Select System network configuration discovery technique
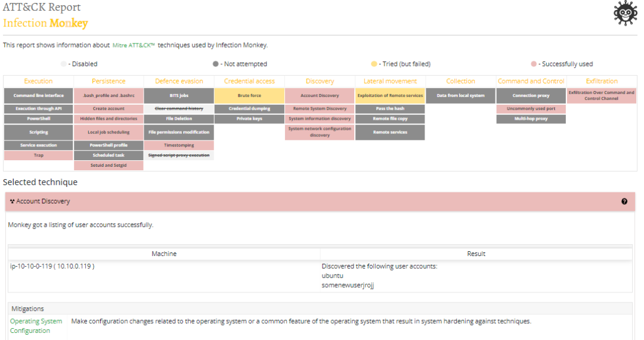Screen dimensions: 644x340 (320, 132)
